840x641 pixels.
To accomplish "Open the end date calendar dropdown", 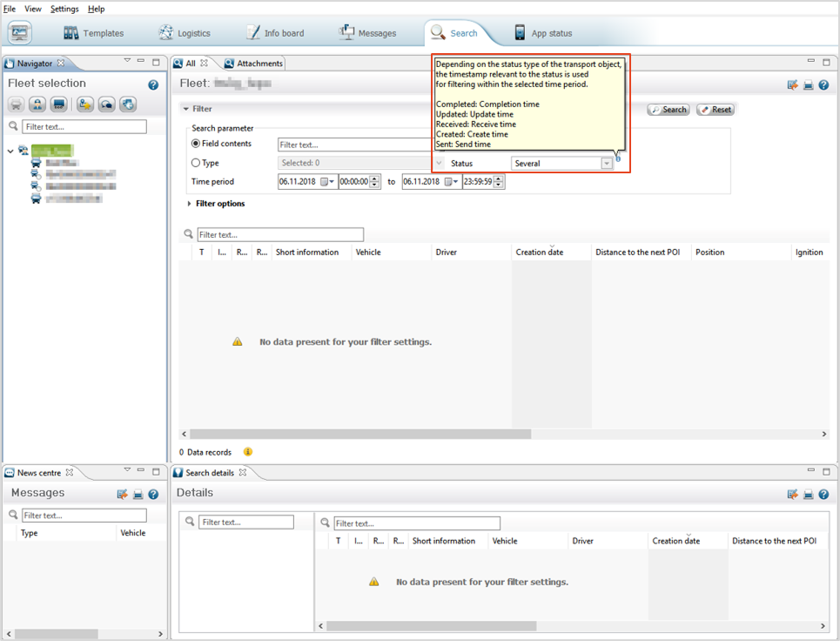I will click(451, 182).
